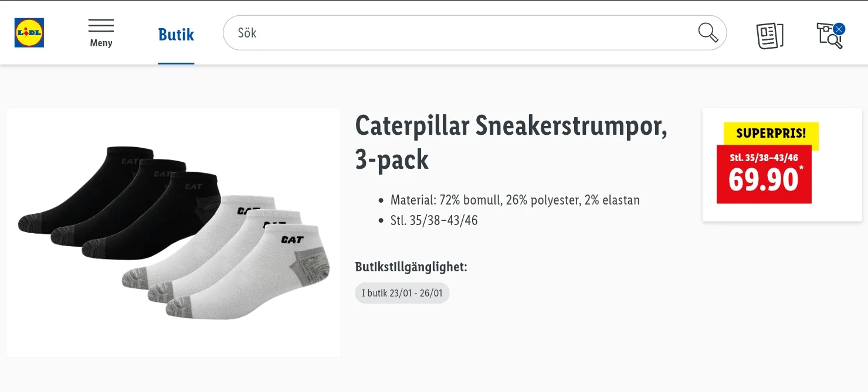Click the Material composition bullet text

coord(514,200)
